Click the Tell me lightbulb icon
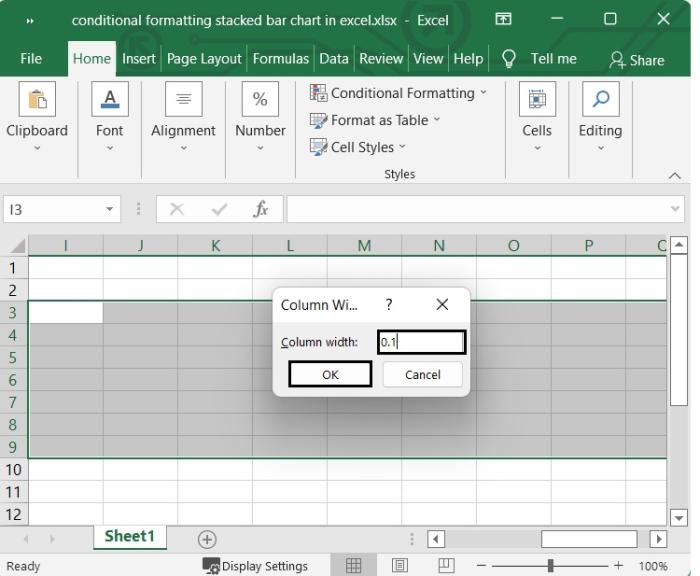This screenshot has height=576, width=700. 508,58
